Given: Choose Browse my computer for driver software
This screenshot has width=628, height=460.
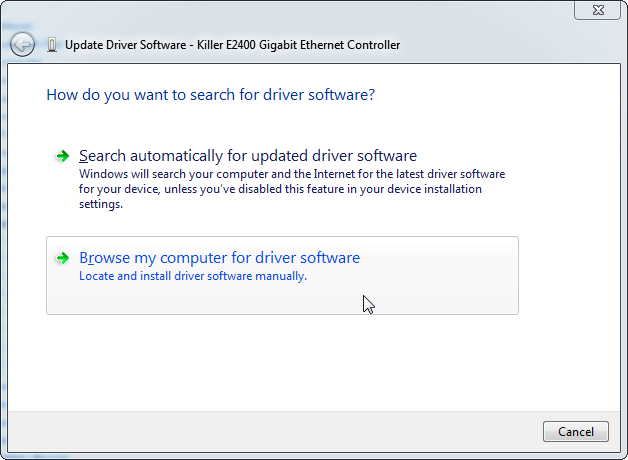Looking at the screenshot, I should pyautogui.click(x=282, y=275).
